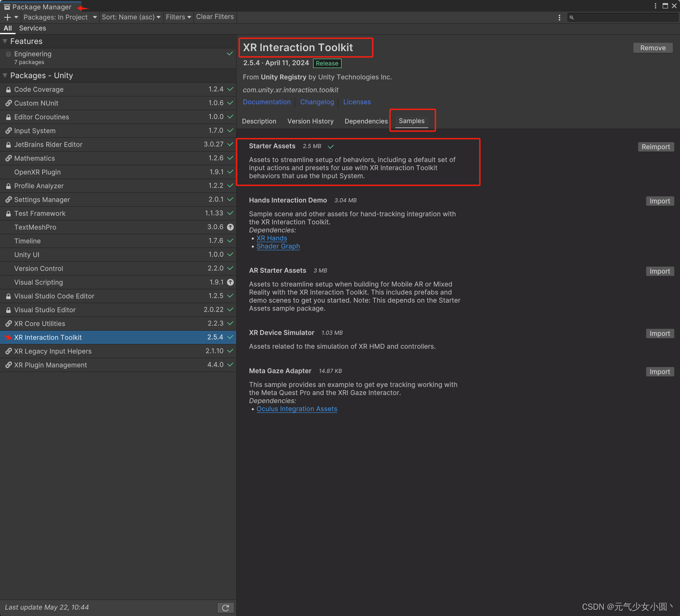Follow the Shader Graph dependency link
The height and width of the screenshot is (616, 680).
pos(278,246)
